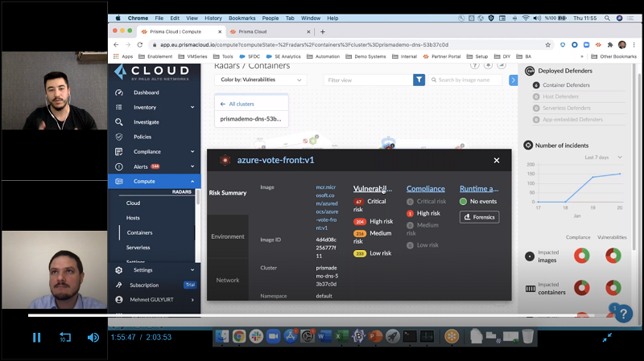Expand the Settings chevron in sidebar
The width and height of the screenshot is (644, 361).
192,270
